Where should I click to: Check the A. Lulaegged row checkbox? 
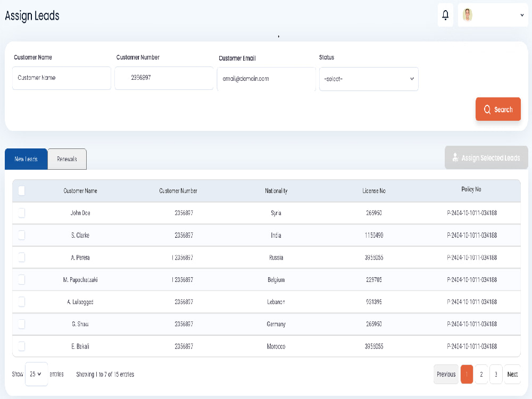pyautogui.click(x=21, y=302)
